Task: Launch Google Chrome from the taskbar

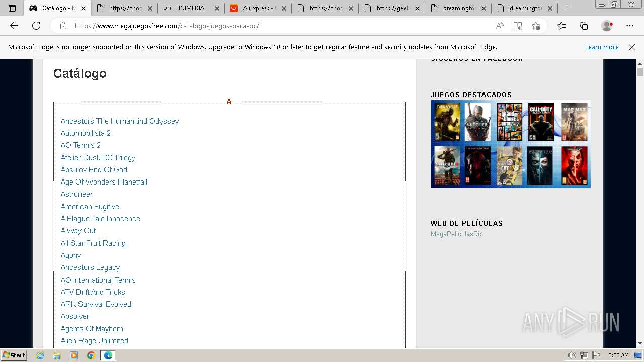Action: (91, 355)
